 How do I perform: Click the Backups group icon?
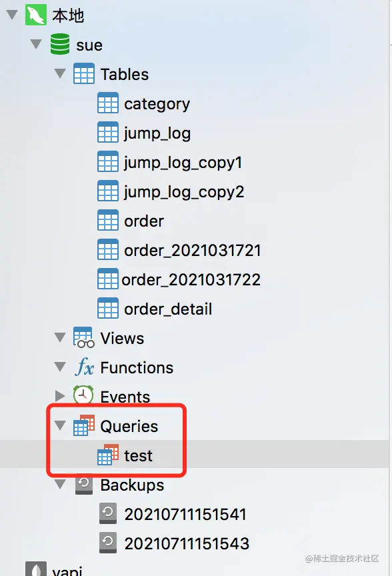(x=84, y=485)
